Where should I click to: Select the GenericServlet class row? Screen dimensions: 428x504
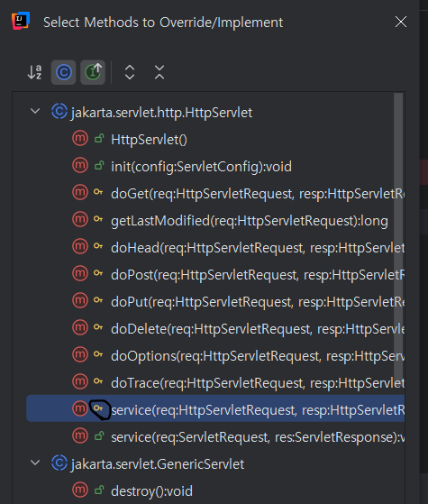pos(208,463)
